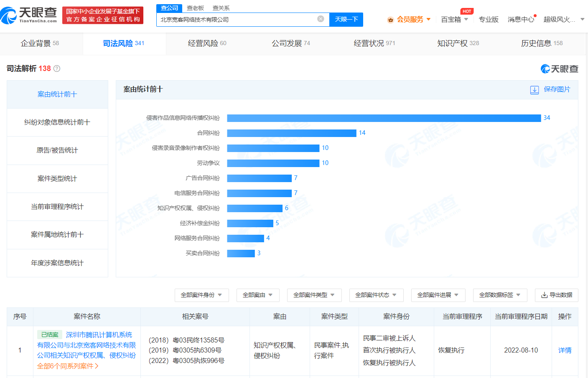Open the 全部数据标签 dropdown
Viewport: 588px width, 378px height.
(500, 295)
